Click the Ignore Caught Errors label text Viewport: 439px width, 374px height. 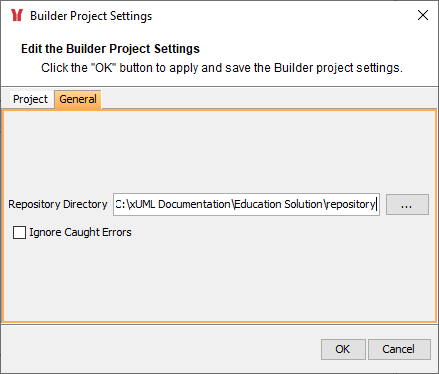80,232
